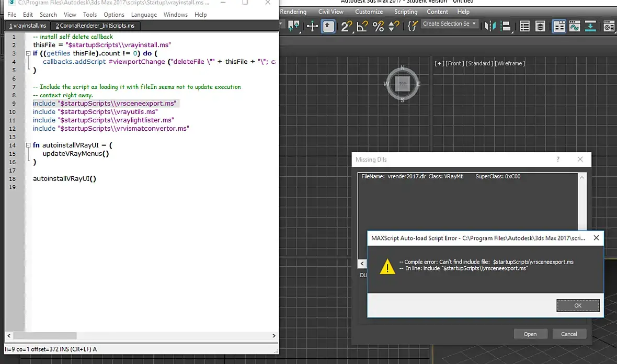Image resolution: width=617 pixels, height=364 pixels.
Task: Click Cancel in Missing Dlls dialog
Action: coord(569,334)
